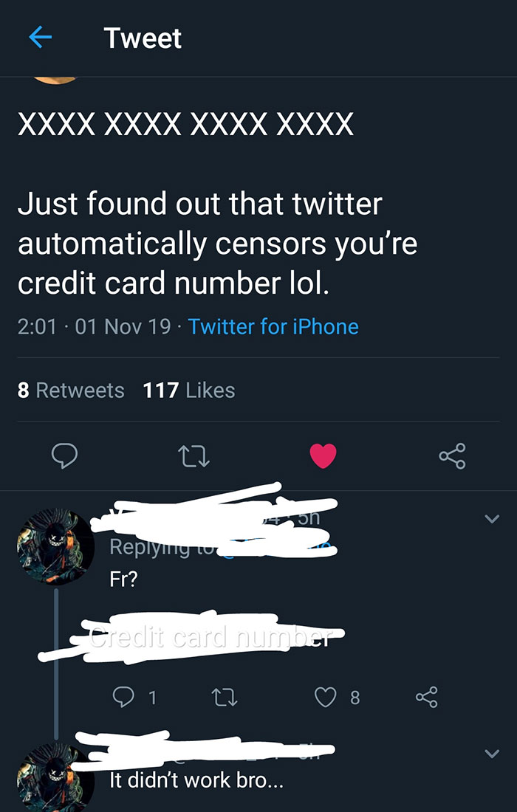Click the retweet icon below the tweet
Image resolution: width=517 pixels, height=812 pixels.
tap(194, 456)
